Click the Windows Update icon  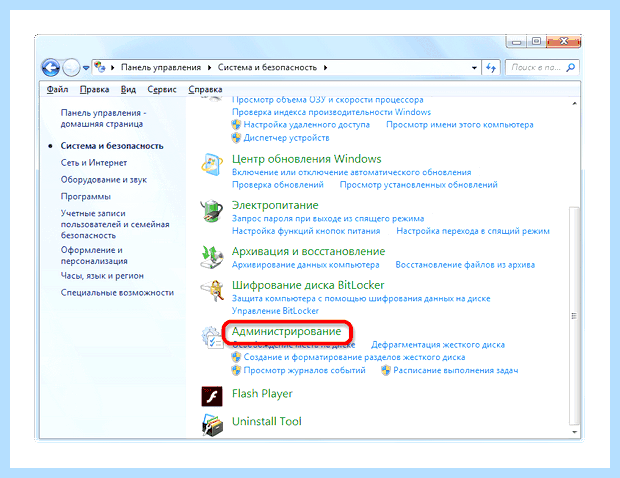(x=212, y=164)
